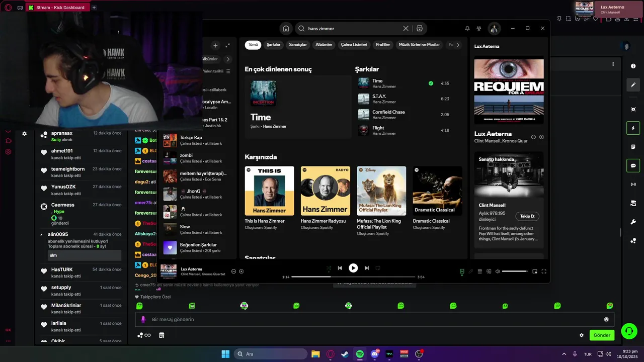Screen dimensions: 644x362
Task: Toggle shuffle in Spotify player
Action: (x=329, y=268)
